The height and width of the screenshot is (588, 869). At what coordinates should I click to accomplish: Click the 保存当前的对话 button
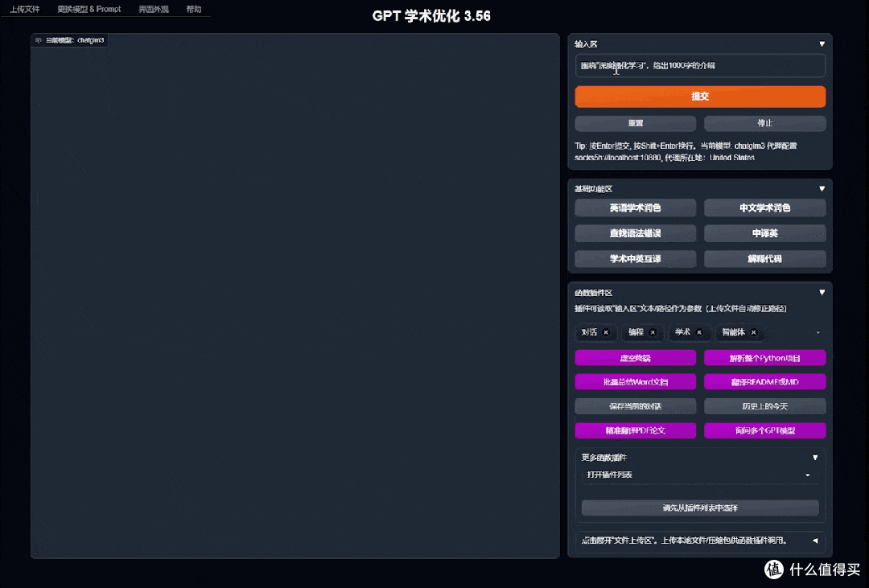pos(635,406)
